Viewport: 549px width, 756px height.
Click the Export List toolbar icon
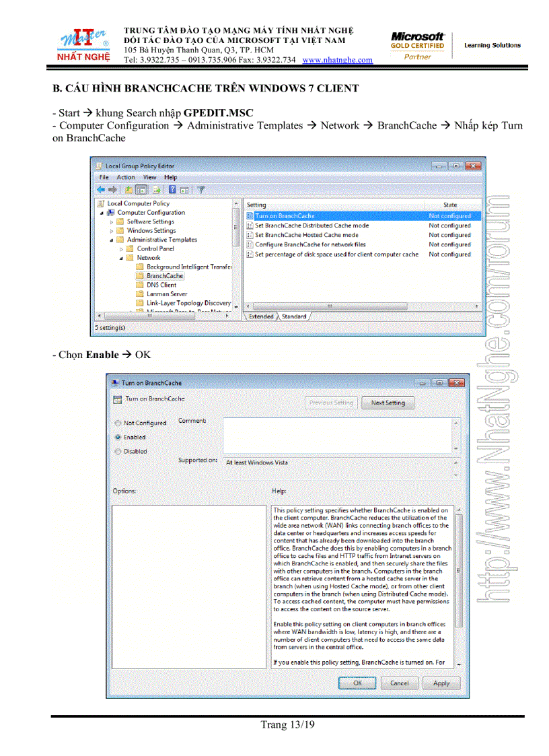click(x=157, y=189)
